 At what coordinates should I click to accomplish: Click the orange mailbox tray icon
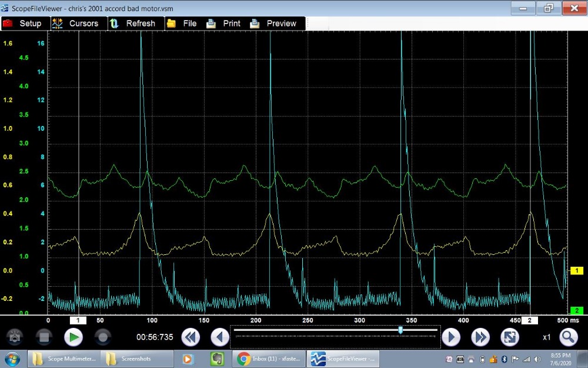coord(493,360)
